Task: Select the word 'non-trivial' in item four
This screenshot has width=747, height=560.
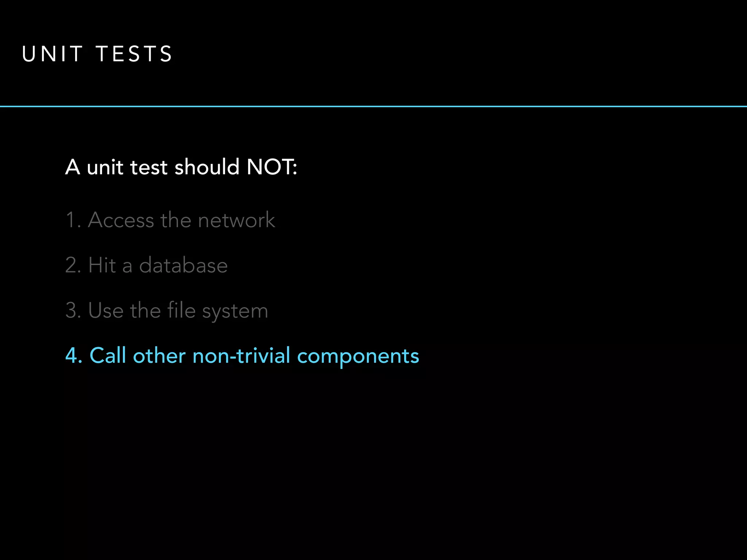Action: click(x=241, y=355)
